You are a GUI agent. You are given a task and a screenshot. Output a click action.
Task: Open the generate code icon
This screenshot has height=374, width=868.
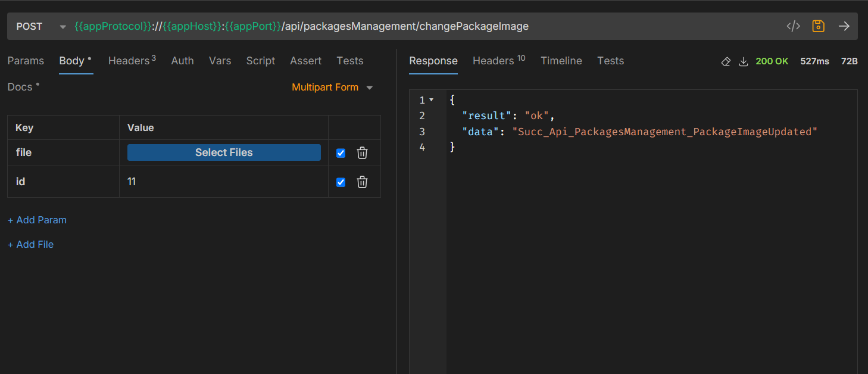pos(793,26)
